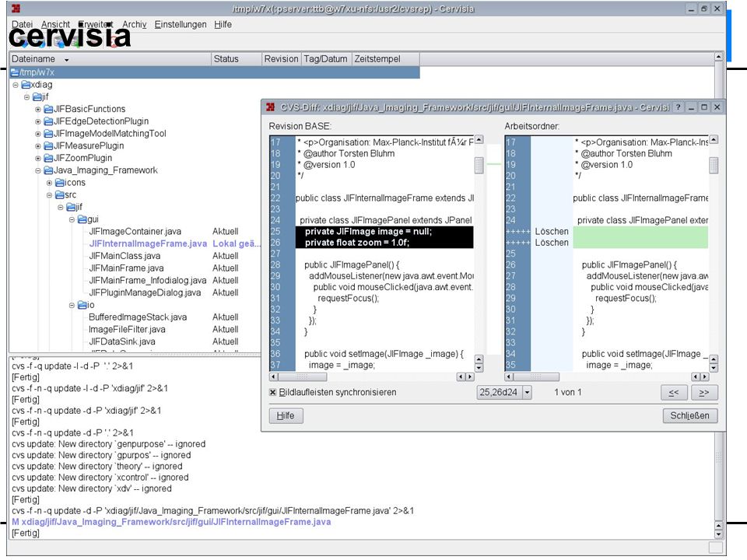Select JIFImageContainer.java in file tree
This screenshot has width=747, height=560.
coord(135,232)
